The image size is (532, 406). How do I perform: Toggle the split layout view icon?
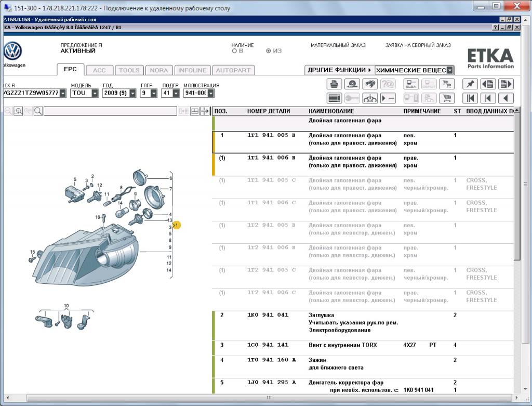coord(195,111)
